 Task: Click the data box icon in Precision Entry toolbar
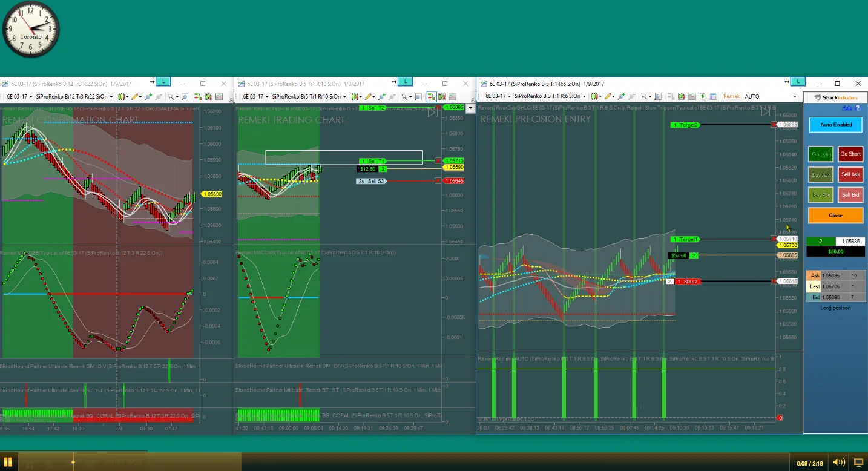coord(713,96)
